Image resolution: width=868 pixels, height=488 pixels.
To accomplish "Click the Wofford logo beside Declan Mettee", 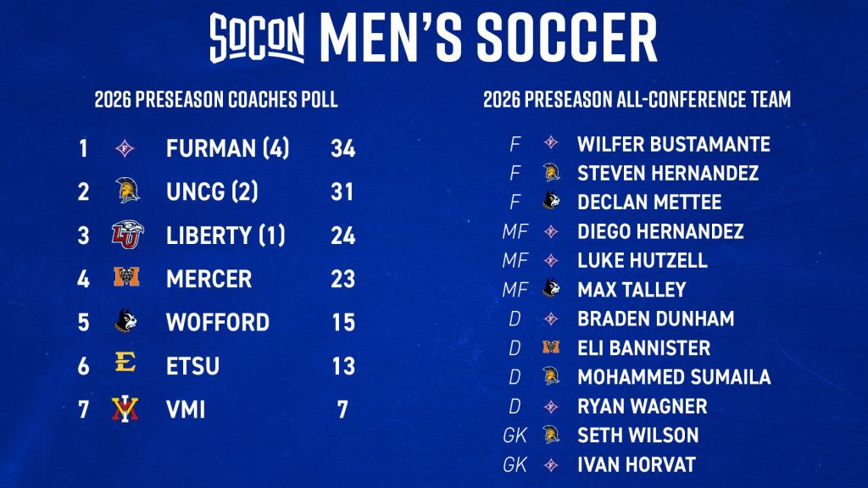I will click(x=551, y=200).
